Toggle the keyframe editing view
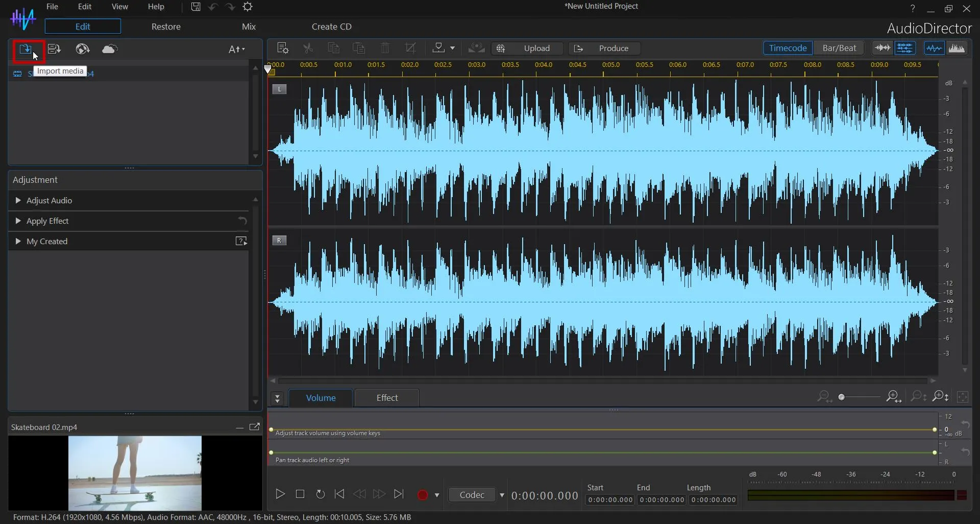The height and width of the screenshot is (524, 980). tap(907, 48)
